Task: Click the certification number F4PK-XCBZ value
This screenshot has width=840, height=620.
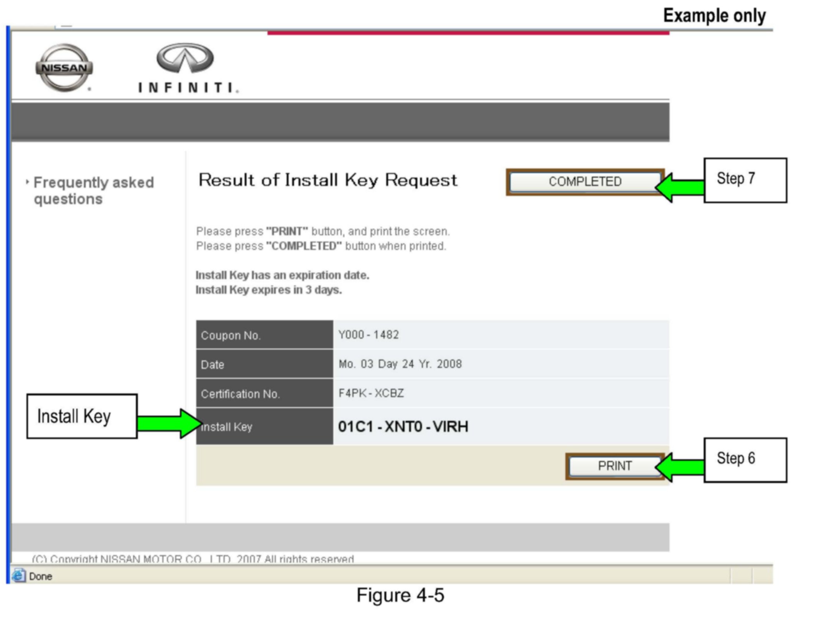Action: pos(371,393)
